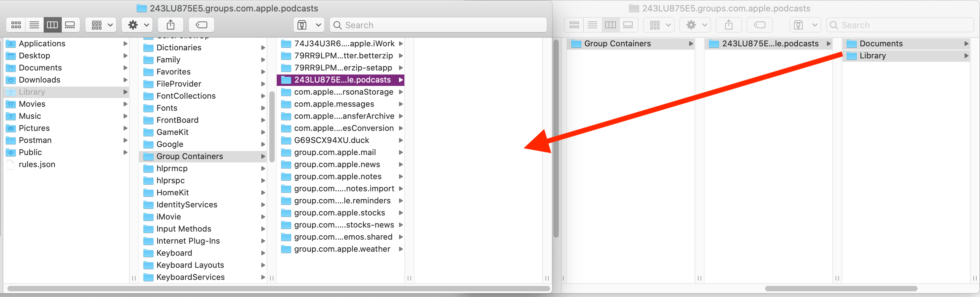Select Library folder in background window
The width and height of the screenshot is (980, 297).
point(906,55)
